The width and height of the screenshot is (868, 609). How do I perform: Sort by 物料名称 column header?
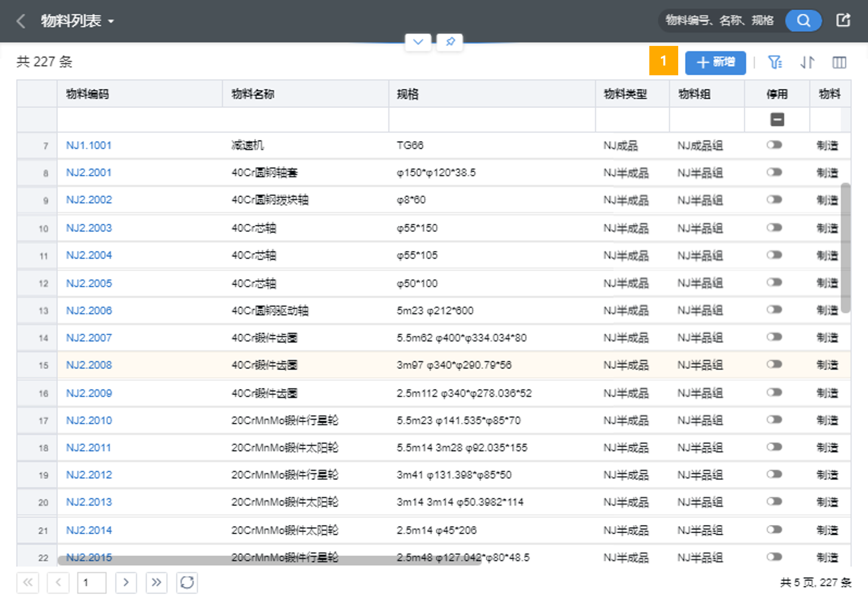coord(305,94)
